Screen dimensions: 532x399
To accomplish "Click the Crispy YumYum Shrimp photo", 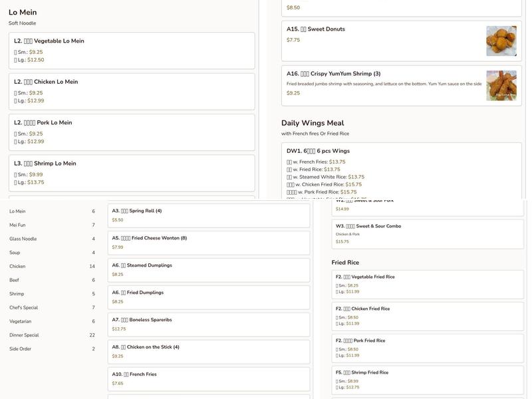I will coord(501,85).
